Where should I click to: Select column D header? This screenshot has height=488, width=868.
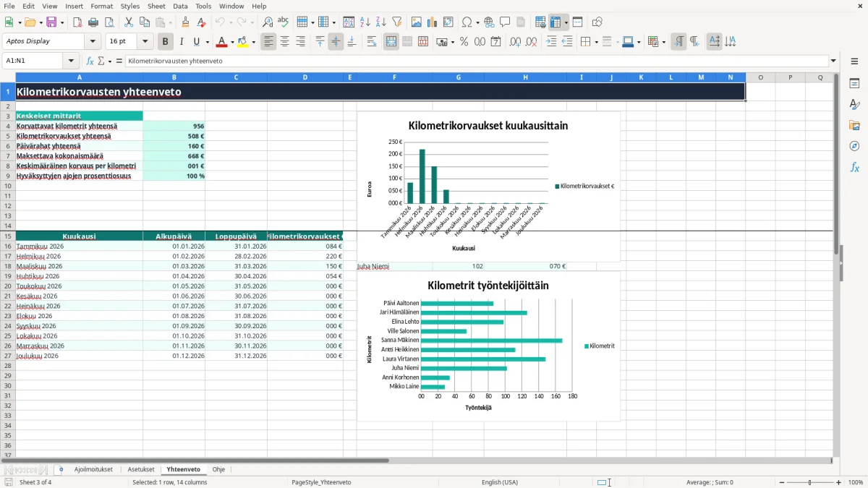pos(305,77)
